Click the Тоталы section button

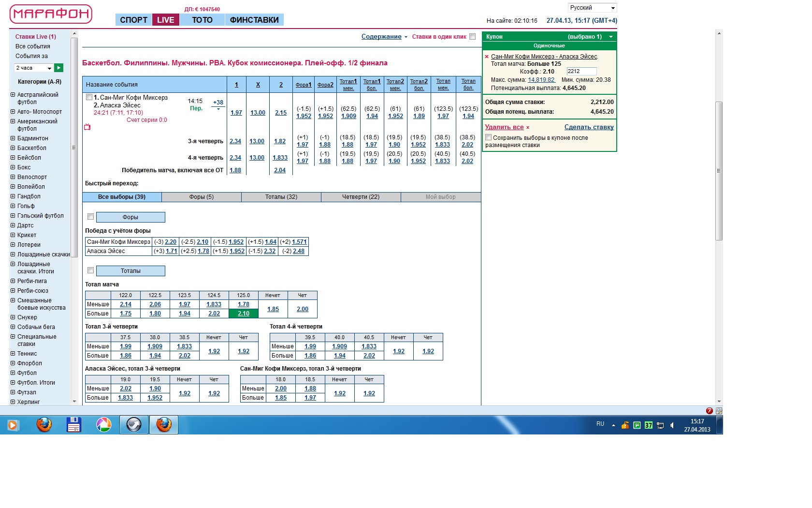click(130, 271)
